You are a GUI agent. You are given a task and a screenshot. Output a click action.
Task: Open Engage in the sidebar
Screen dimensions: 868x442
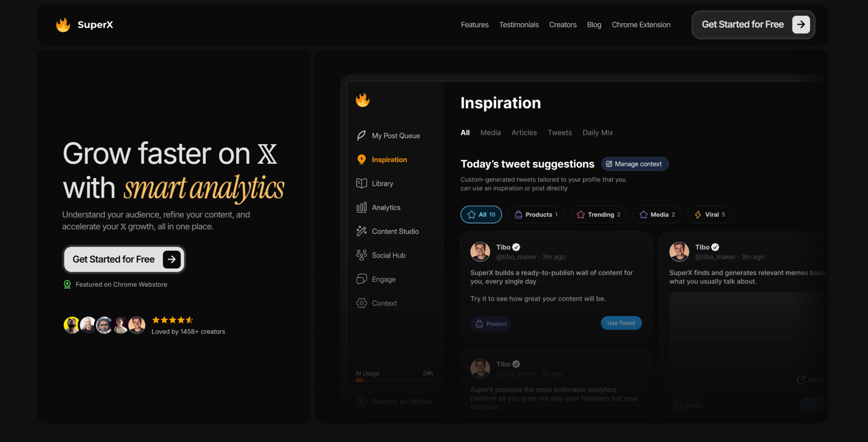(x=376, y=279)
